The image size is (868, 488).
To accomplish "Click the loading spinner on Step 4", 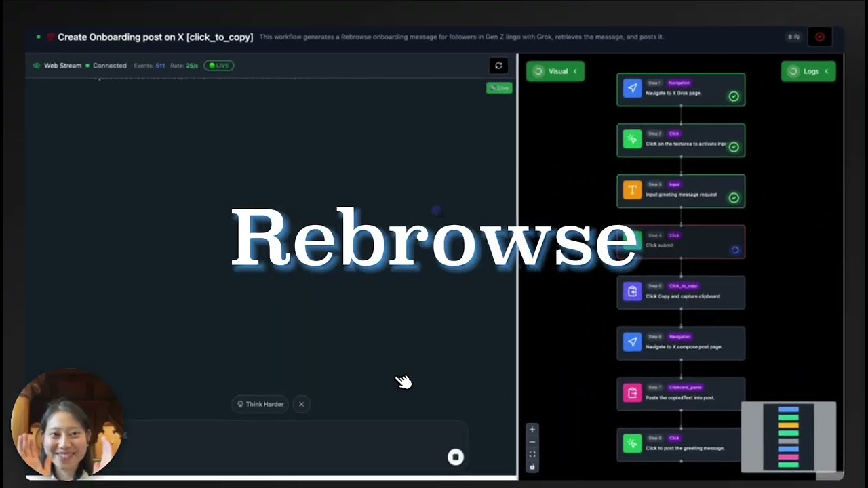I will [734, 250].
